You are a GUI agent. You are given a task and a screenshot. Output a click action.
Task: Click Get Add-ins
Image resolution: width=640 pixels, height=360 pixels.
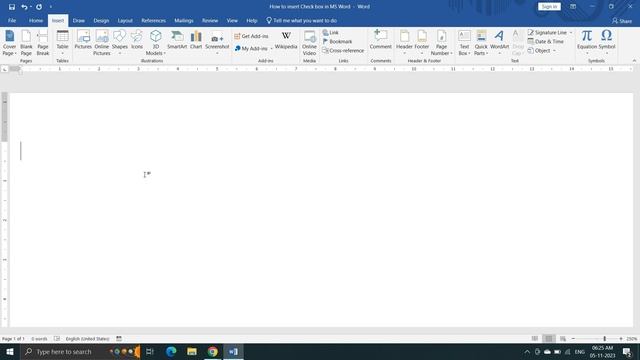point(251,36)
